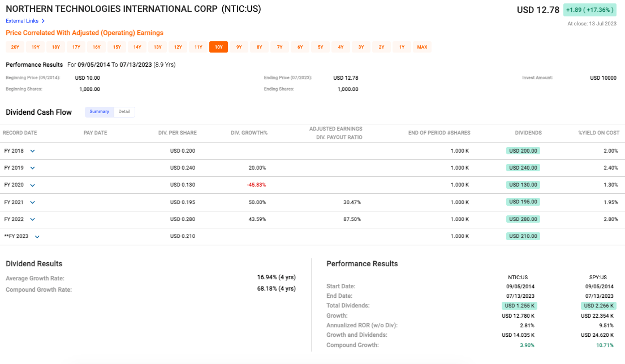Switch to the 8Y range
The width and height of the screenshot is (625, 364).
(x=259, y=47)
